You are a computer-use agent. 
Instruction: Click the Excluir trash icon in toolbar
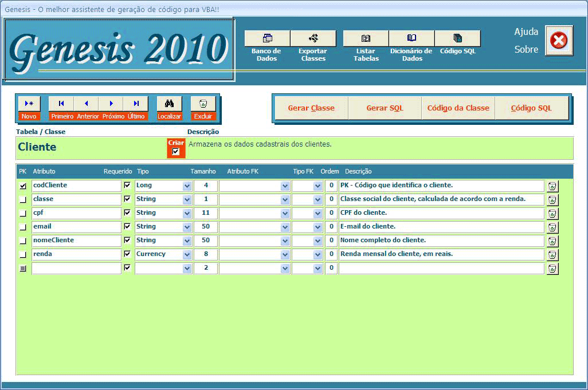(x=203, y=104)
